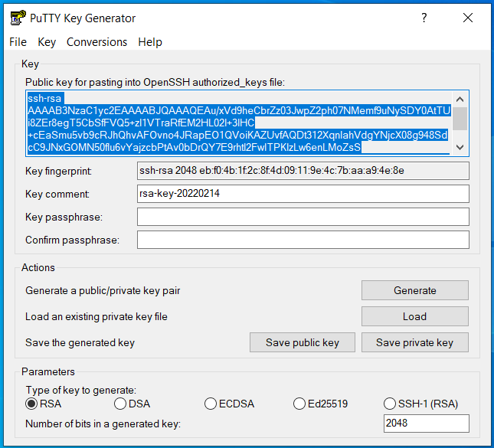Open the Help menu
Viewport: 494px width, 448px height.
pos(150,42)
